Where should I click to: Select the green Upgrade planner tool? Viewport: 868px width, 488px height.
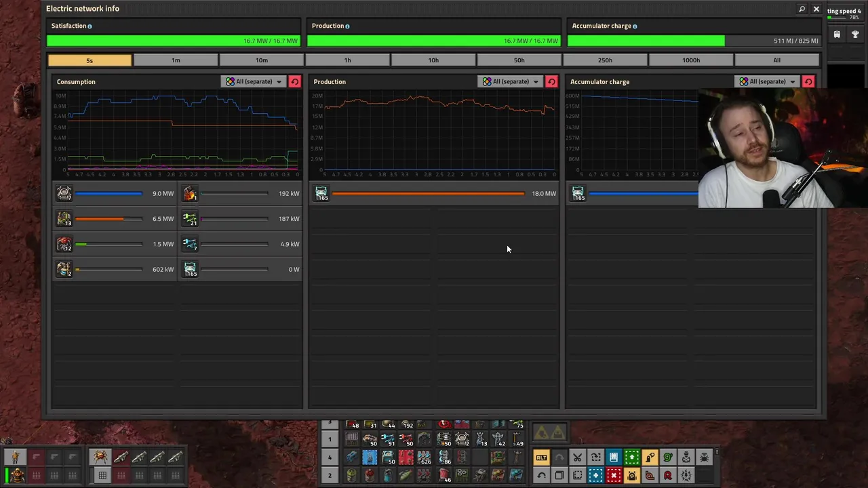(x=632, y=457)
